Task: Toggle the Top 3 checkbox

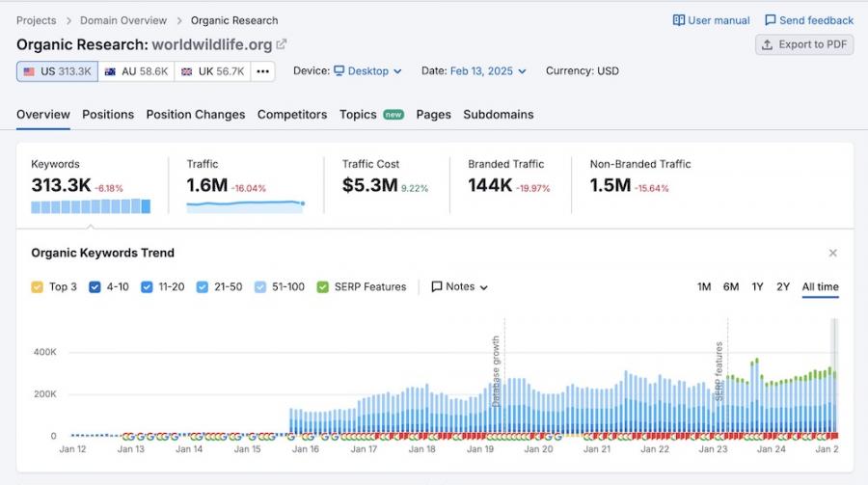Action: tap(37, 286)
